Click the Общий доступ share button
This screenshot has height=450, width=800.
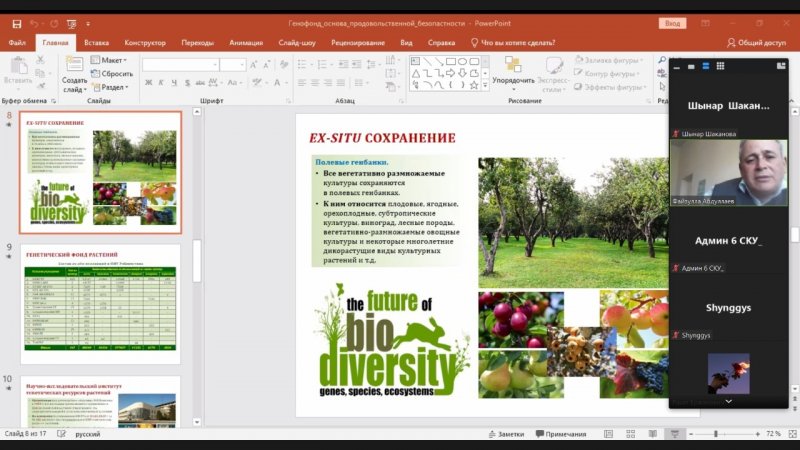tap(757, 43)
